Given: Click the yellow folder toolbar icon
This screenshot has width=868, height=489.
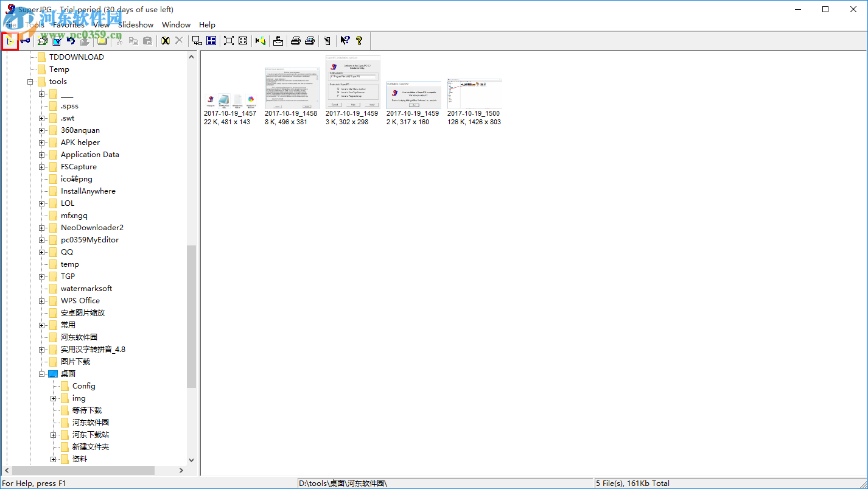Looking at the screenshot, I should 102,41.
